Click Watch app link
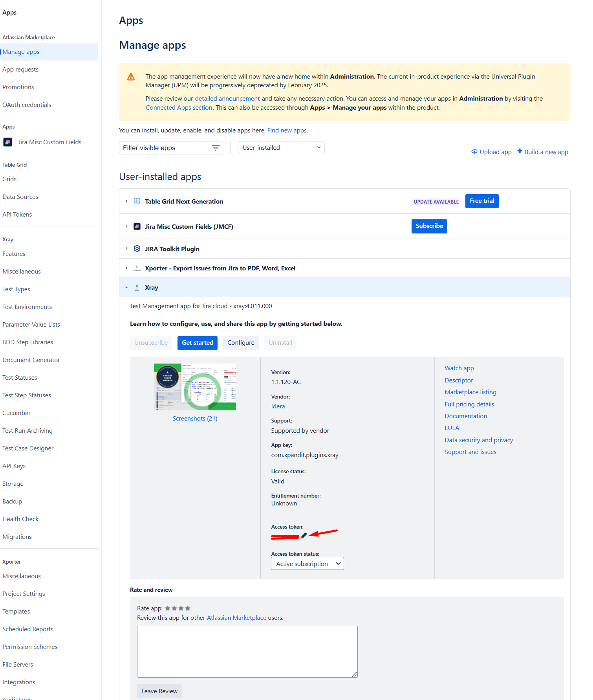The width and height of the screenshot is (593, 700). [x=459, y=368]
